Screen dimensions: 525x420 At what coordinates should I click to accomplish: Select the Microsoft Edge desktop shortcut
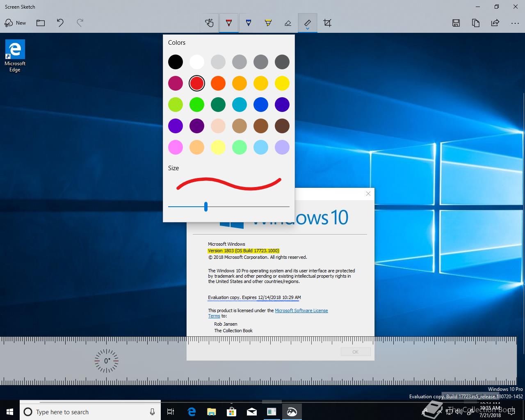point(15,56)
